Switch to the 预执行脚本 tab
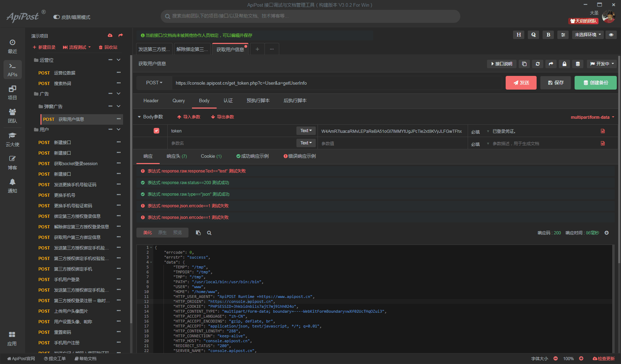 point(258,101)
